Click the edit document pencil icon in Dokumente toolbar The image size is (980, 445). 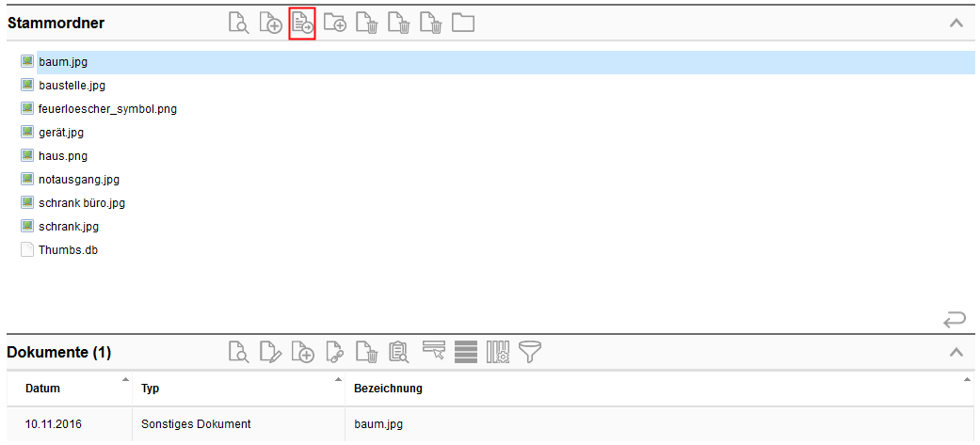tap(270, 353)
